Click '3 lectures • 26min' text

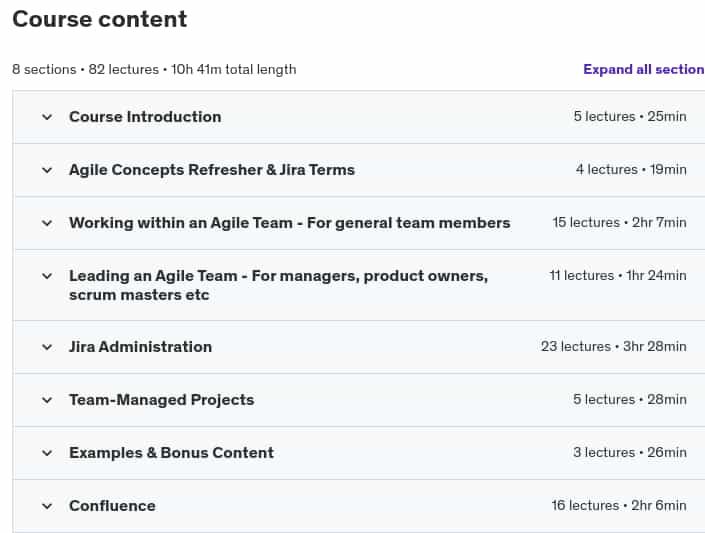tap(629, 452)
